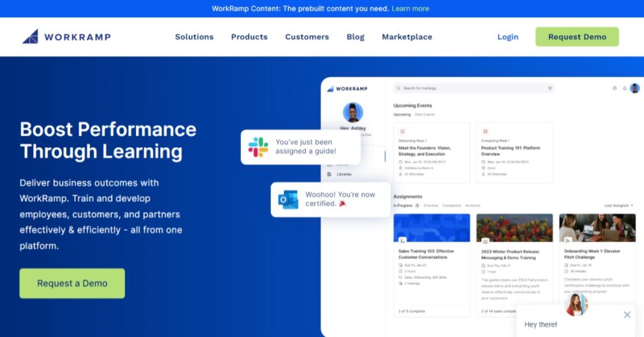Click the search magnifier icon in the dashboard
Image resolution: width=644 pixels, height=337 pixels.
398,88
